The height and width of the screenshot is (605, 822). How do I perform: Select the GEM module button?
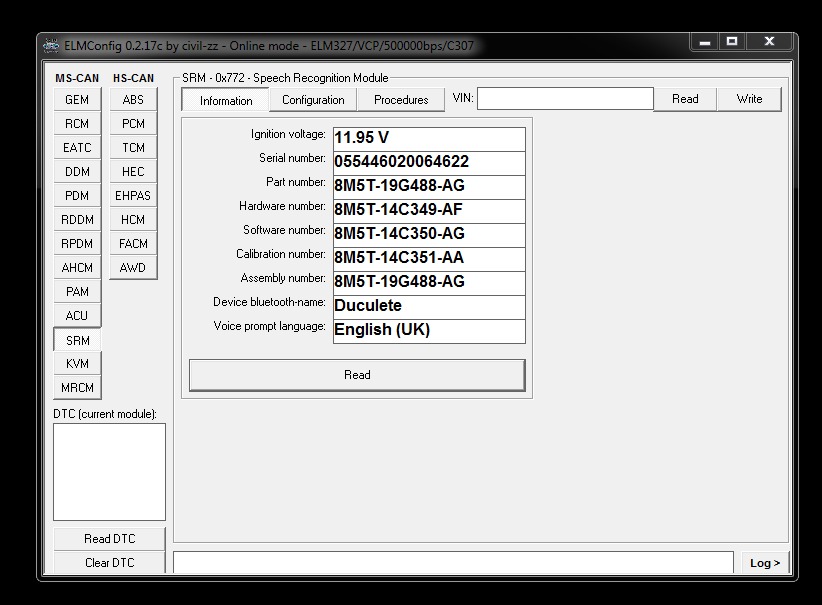click(x=77, y=100)
